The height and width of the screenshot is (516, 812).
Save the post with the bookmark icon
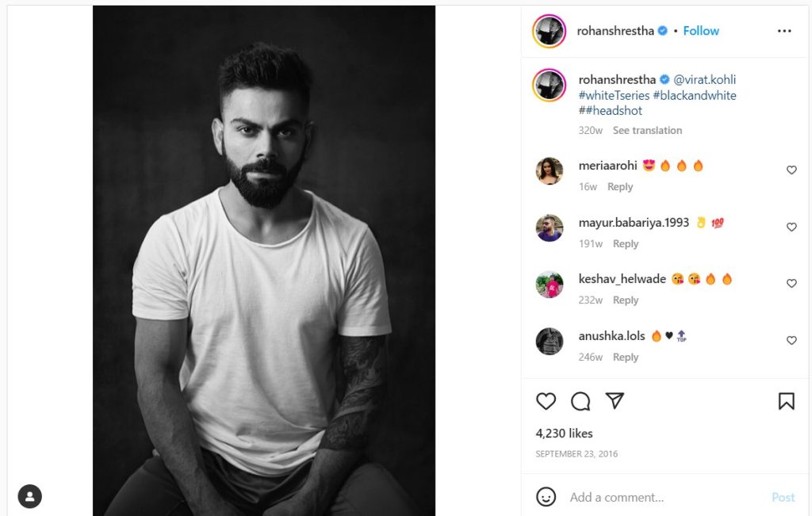[786, 401]
